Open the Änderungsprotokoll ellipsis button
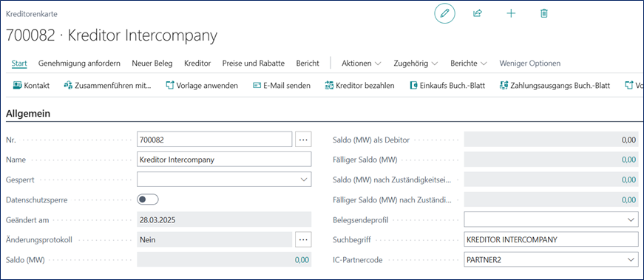This screenshot has height=280, width=644. 303,240
